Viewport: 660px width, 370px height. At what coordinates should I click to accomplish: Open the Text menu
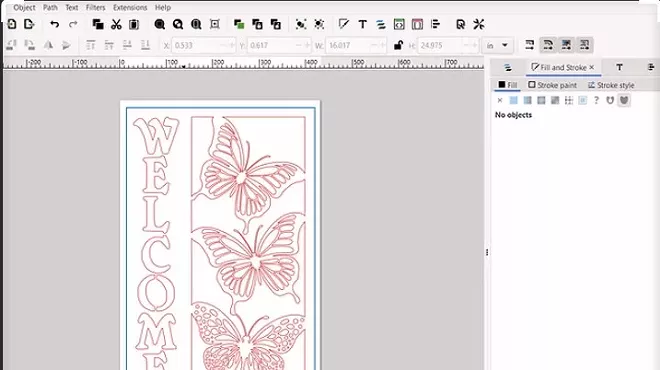point(72,8)
